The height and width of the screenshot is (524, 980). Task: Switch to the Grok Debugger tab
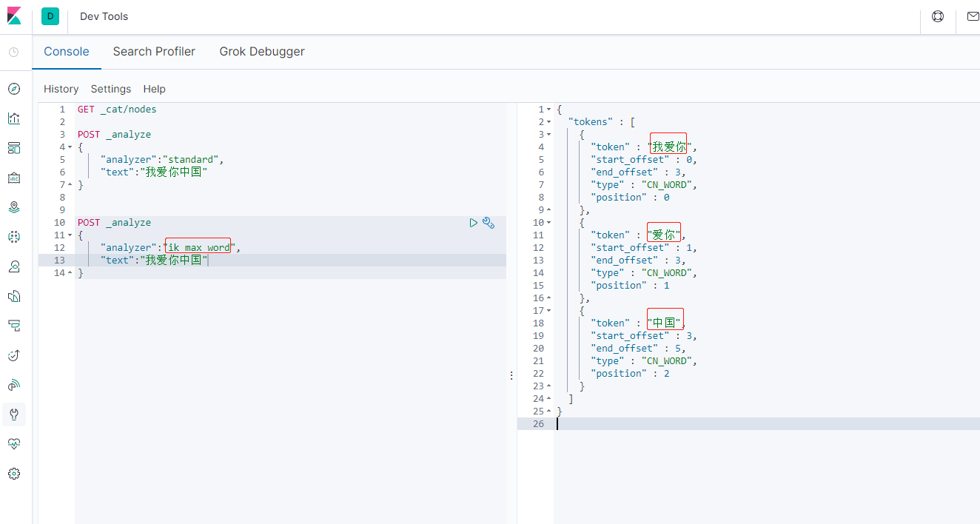(262, 52)
